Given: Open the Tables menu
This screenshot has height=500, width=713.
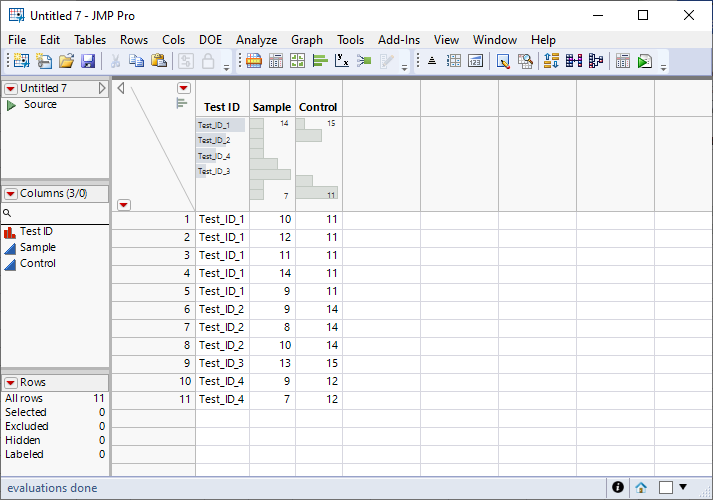Looking at the screenshot, I should click(90, 40).
